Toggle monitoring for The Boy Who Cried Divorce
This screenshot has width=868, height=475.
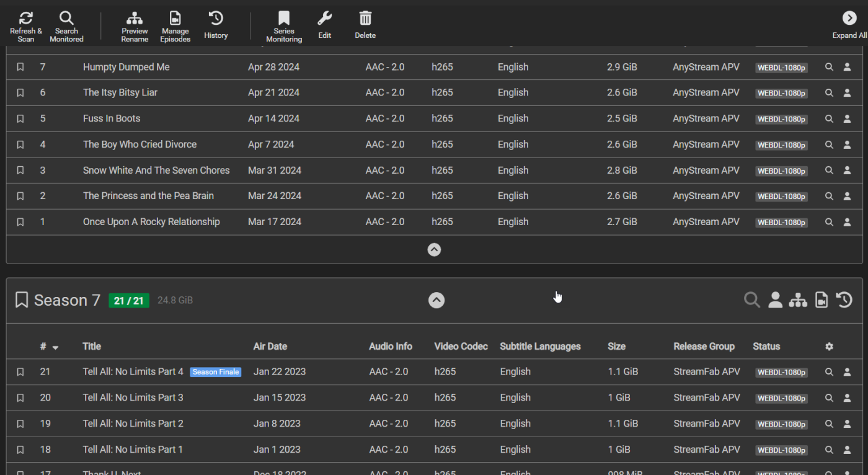tap(20, 144)
